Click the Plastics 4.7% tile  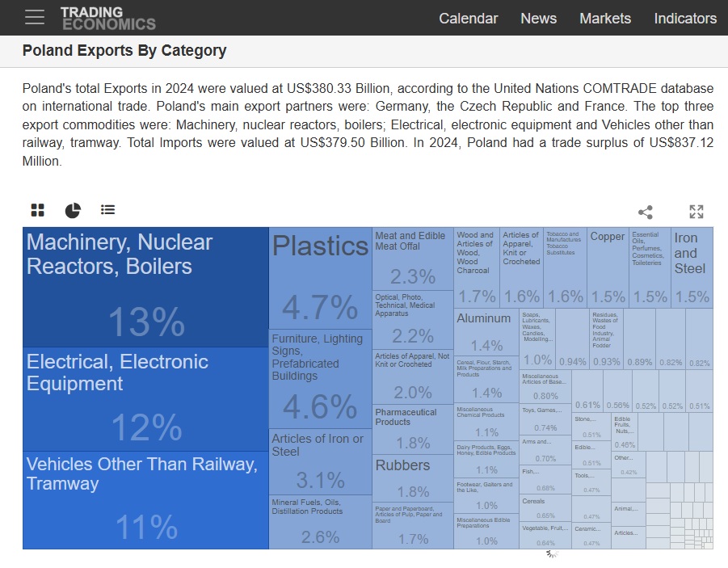click(x=320, y=277)
